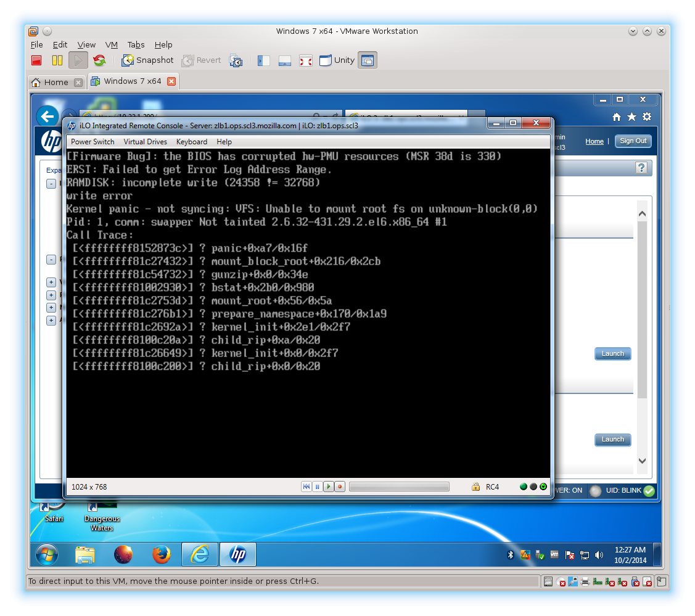
Task: Open the VMware Edit menu
Action: [60, 45]
